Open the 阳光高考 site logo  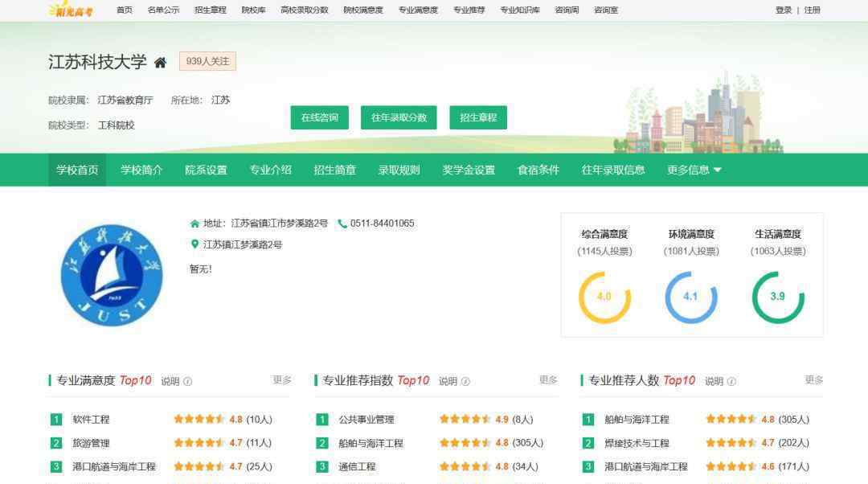click(x=71, y=10)
